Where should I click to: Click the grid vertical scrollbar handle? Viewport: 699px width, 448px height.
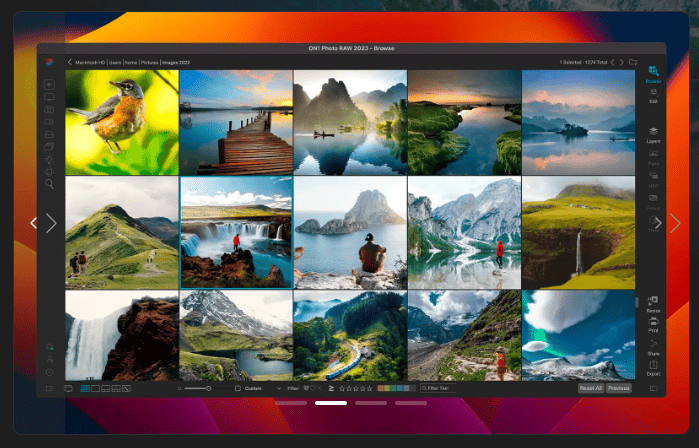(637, 302)
